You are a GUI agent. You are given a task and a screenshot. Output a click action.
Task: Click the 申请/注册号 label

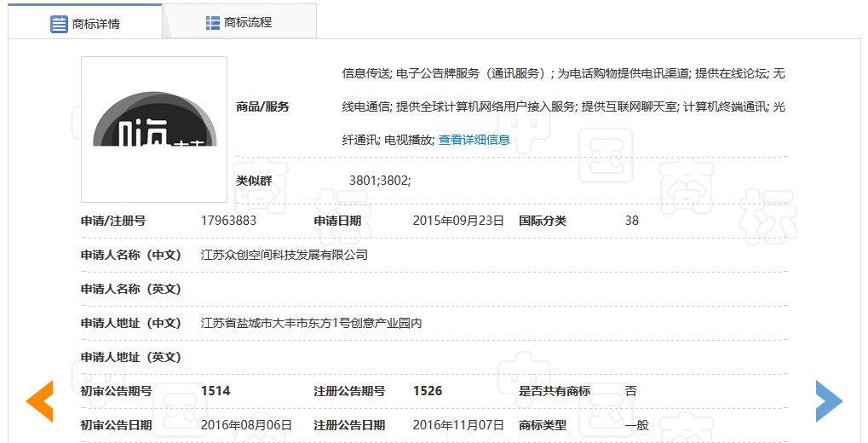coord(113,221)
